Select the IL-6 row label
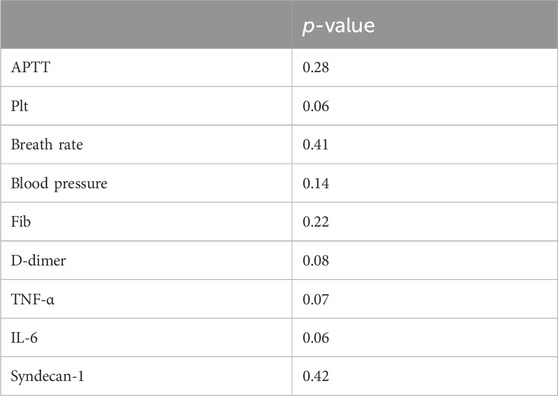 tap(24, 338)
